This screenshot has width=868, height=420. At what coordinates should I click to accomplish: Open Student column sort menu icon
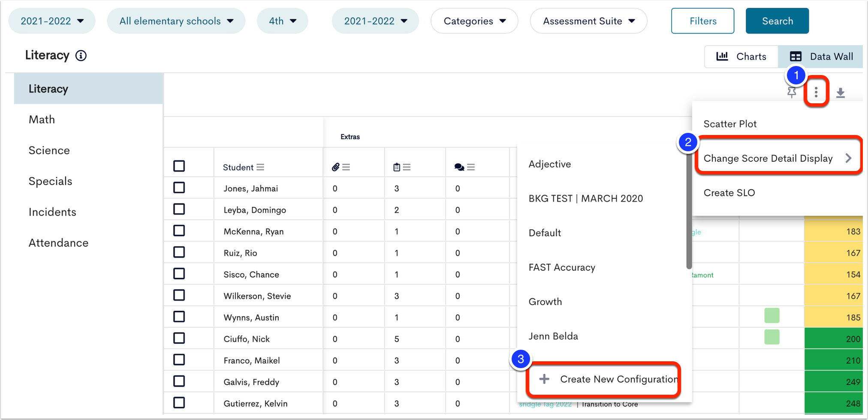[x=260, y=167]
